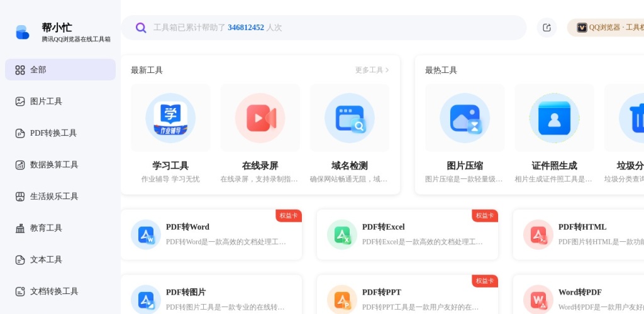The width and height of the screenshot is (644, 314).
Task: Focus the toolbox search field
Action: tap(327, 28)
